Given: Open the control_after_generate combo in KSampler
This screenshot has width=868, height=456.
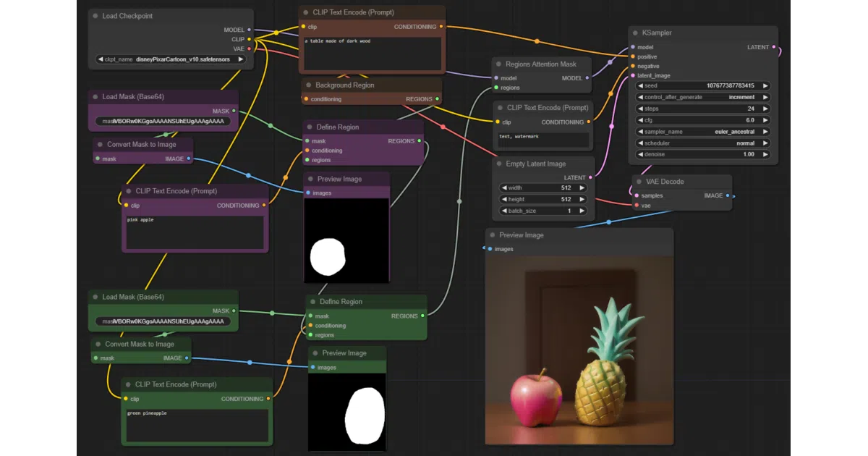Looking at the screenshot, I should coord(703,97).
